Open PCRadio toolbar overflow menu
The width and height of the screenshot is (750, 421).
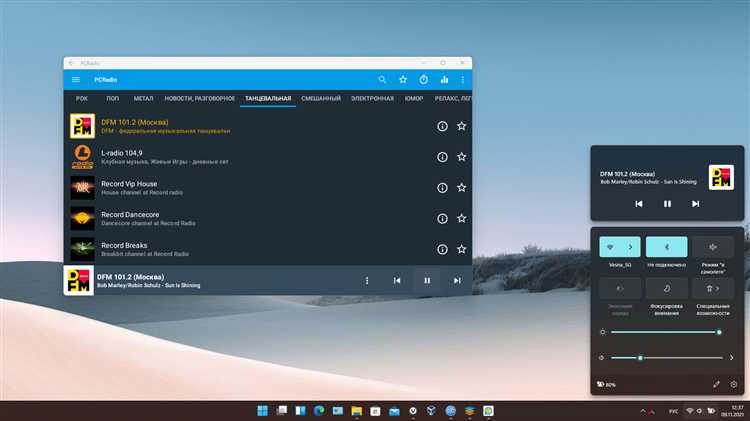pyautogui.click(x=463, y=79)
